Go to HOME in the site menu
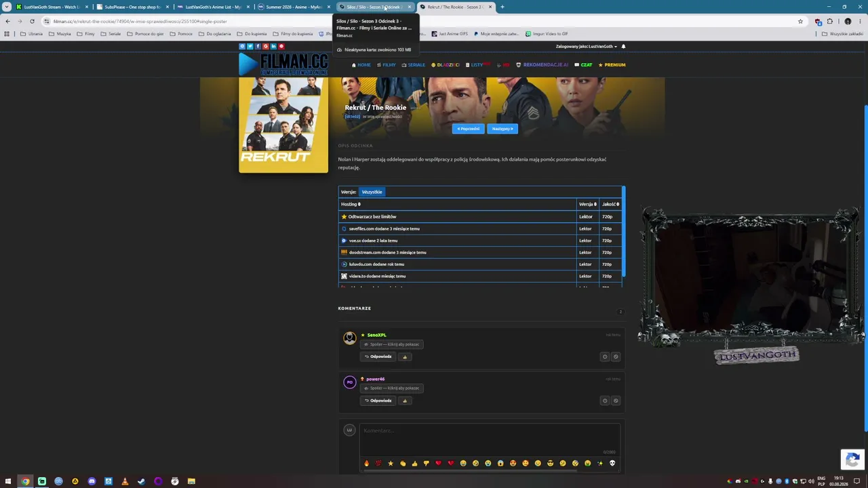 (361, 65)
